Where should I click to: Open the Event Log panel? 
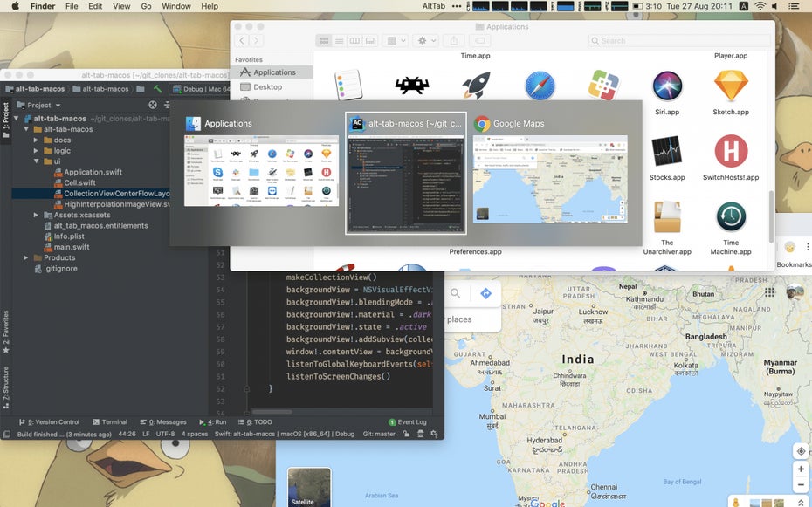pyautogui.click(x=408, y=422)
